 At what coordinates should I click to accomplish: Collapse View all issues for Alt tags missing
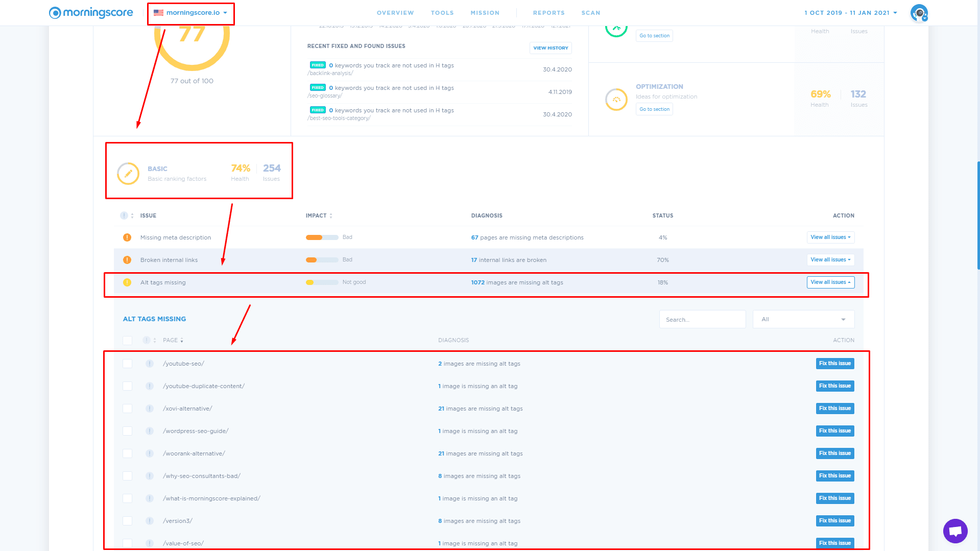(x=830, y=282)
